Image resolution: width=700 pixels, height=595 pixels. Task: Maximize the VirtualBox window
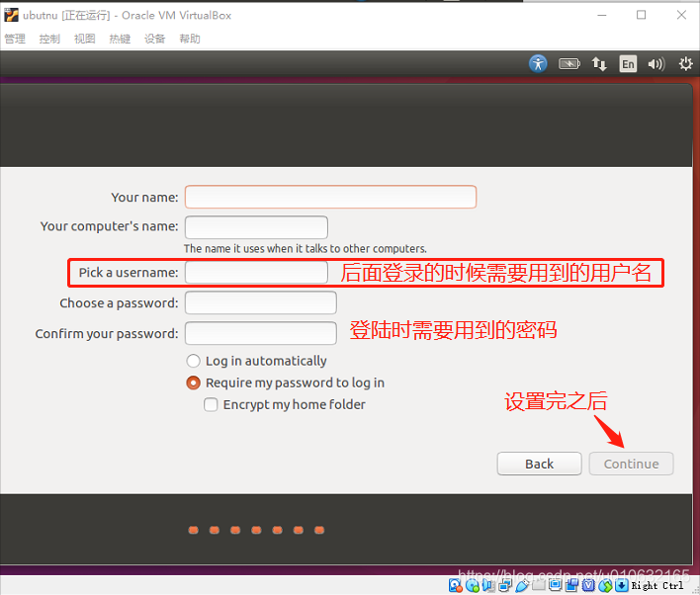coord(641,15)
